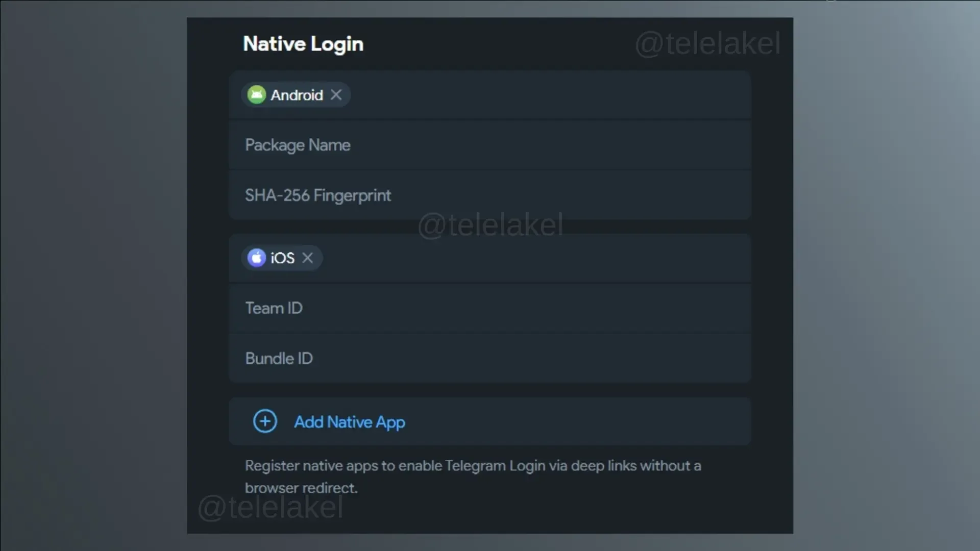Select the Android chip label text
The image size is (980, 551).
(297, 95)
